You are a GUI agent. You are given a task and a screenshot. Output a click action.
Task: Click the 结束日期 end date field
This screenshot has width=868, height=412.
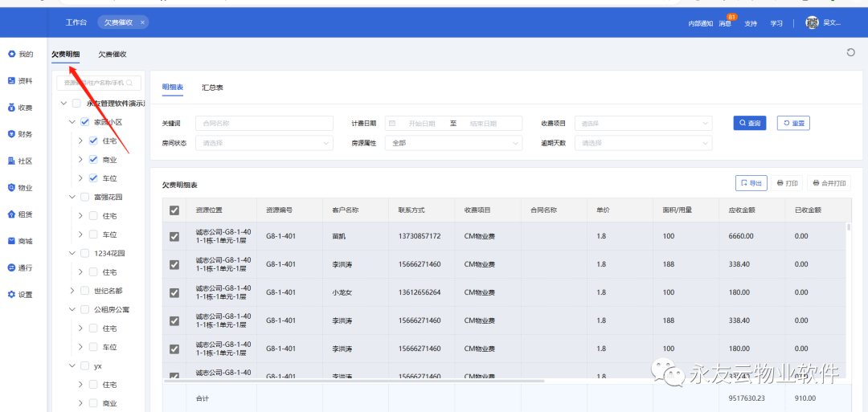point(483,124)
